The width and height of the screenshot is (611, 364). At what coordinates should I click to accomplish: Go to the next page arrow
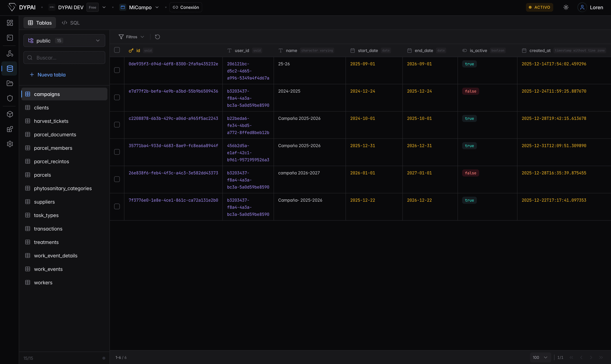(591, 357)
